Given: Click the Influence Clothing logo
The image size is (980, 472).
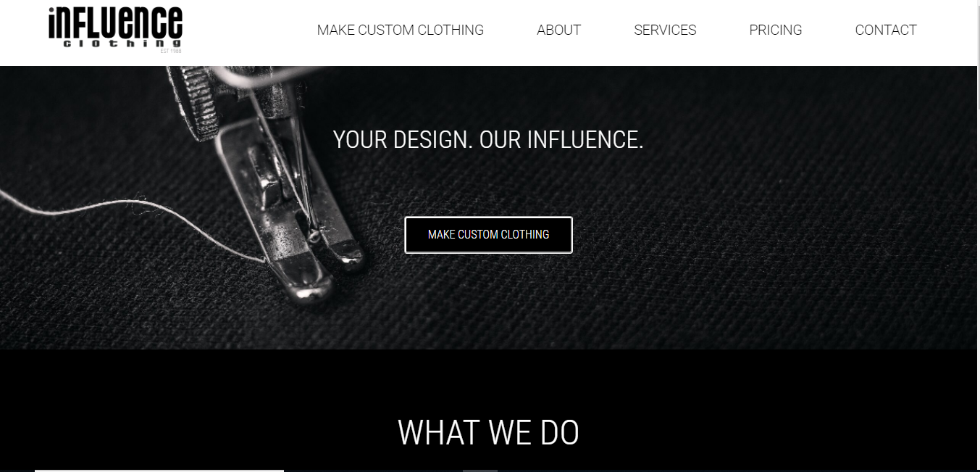Looking at the screenshot, I should pos(115,29).
